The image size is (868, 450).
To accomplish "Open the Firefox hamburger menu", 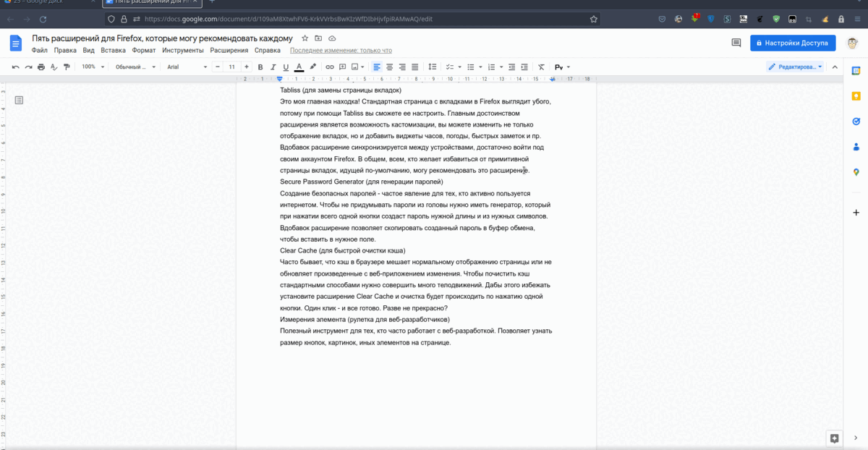I will click(x=856, y=19).
